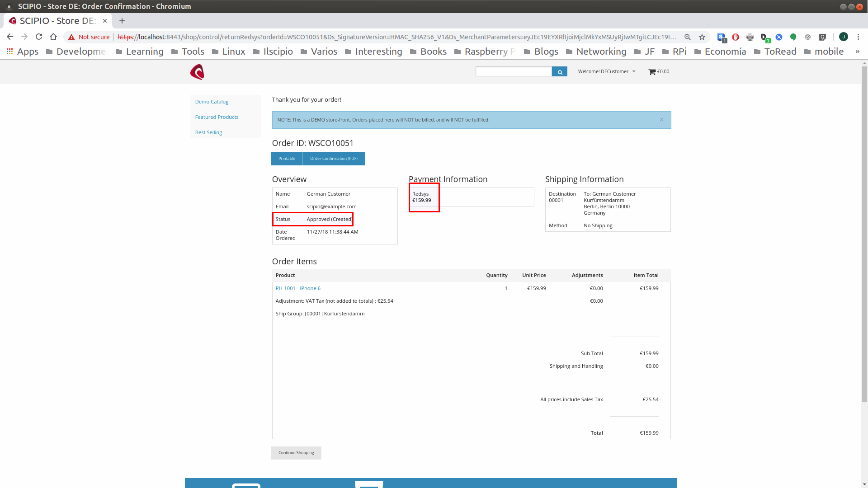Bookmark page with star icon
This screenshot has height=488, width=868.
702,37
